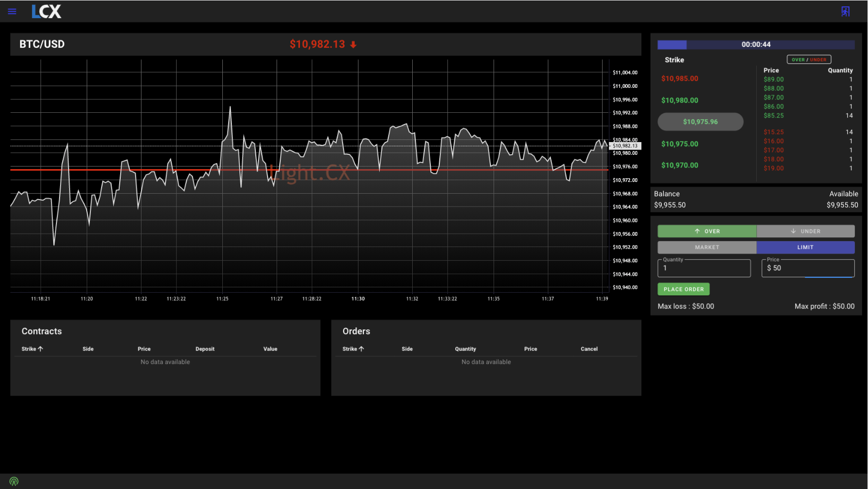Select the UNDER side button
The width and height of the screenshot is (868, 489).
pos(805,231)
